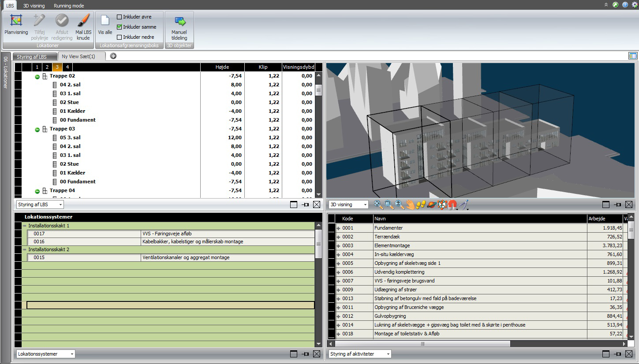Viewport: 639px width, 364px height.
Task: Select the Planvisning tool in the ribbon
Action: pyautogui.click(x=16, y=25)
